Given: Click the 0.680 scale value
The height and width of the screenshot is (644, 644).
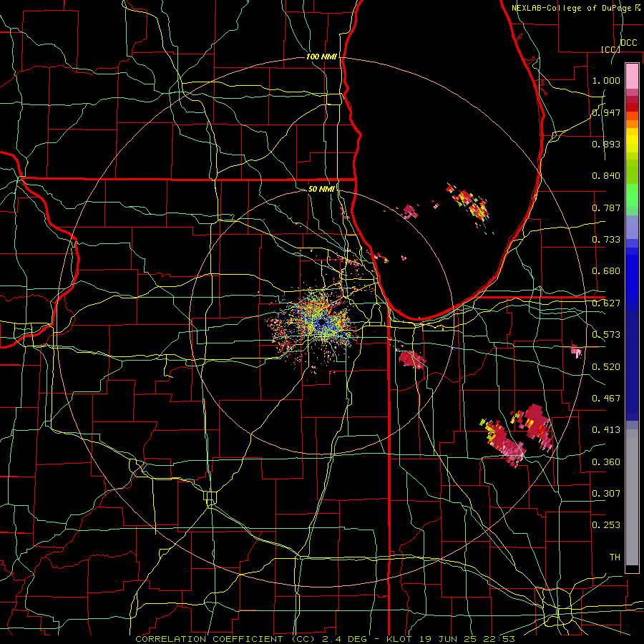Looking at the screenshot, I should pyautogui.click(x=606, y=271).
